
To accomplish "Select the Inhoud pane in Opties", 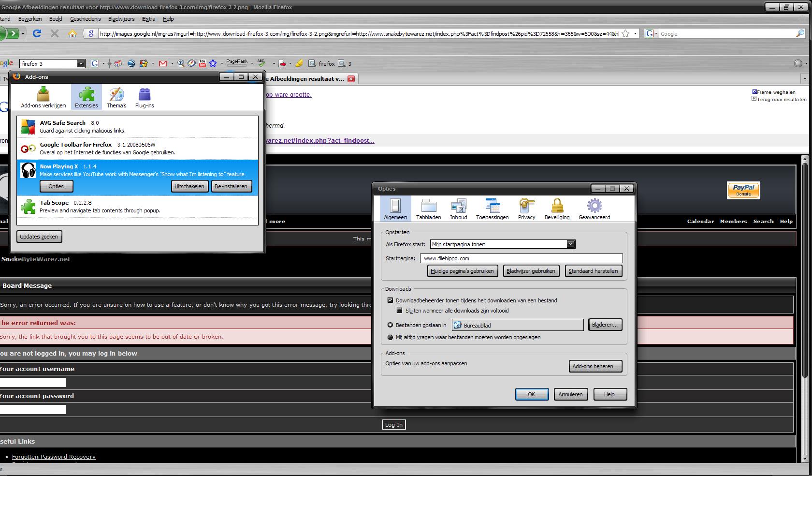I will click(458, 209).
